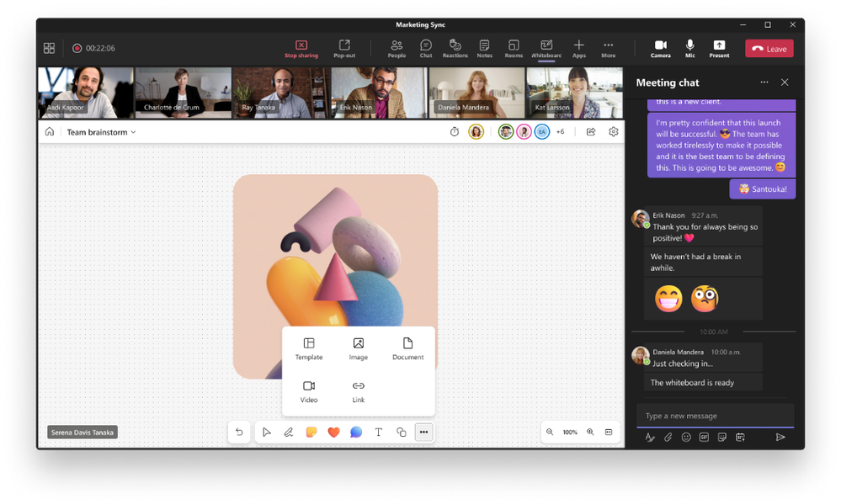The width and height of the screenshot is (841, 504).
Task: Go to whiteboard home
Action: click(50, 132)
